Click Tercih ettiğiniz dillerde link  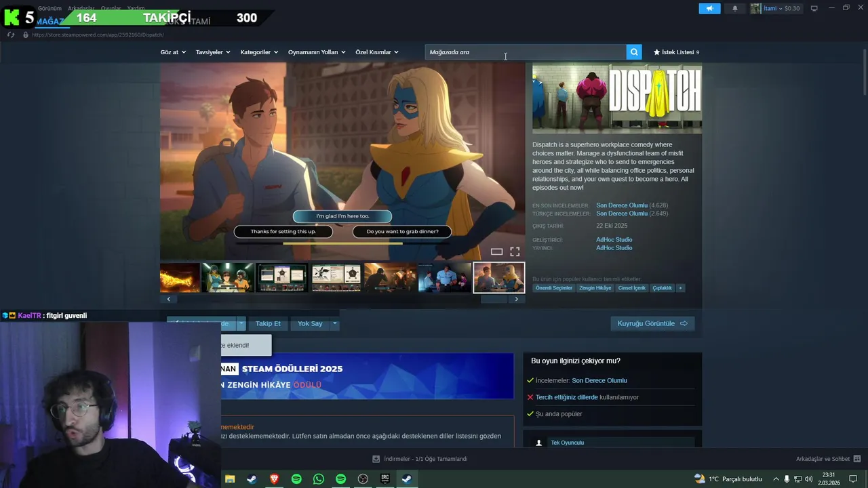(567, 397)
